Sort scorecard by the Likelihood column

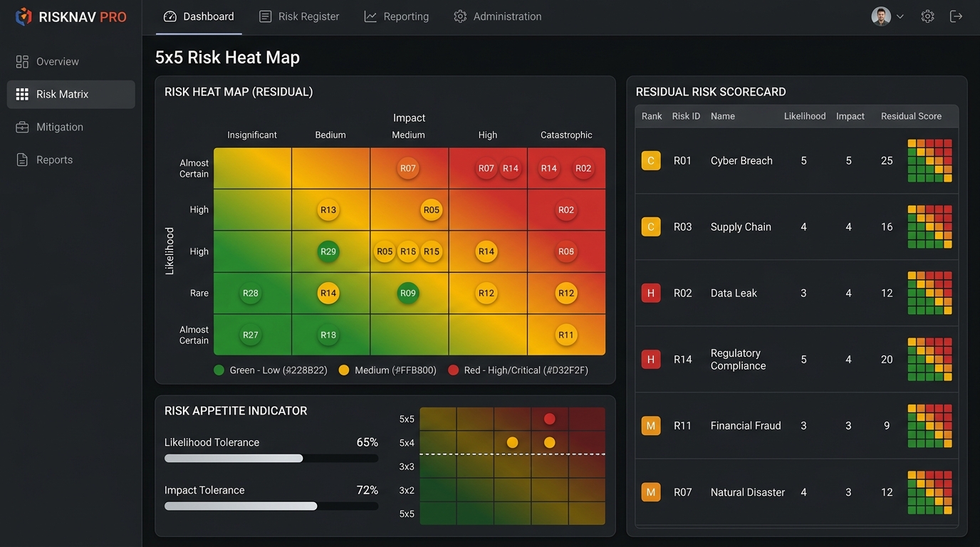pyautogui.click(x=805, y=116)
